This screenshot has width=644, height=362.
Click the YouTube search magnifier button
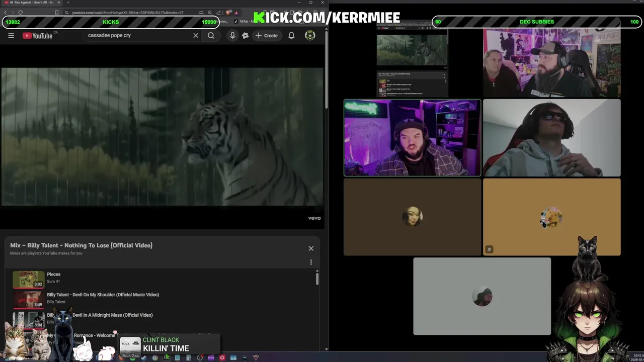point(211,36)
